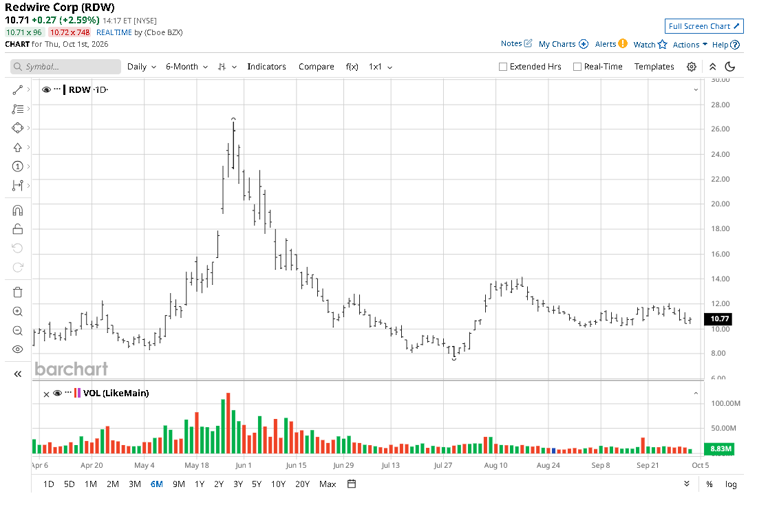Open the Templates menu
The width and height of the screenshot is (768, 507).
pyautogui.click(x=654, y=67)
